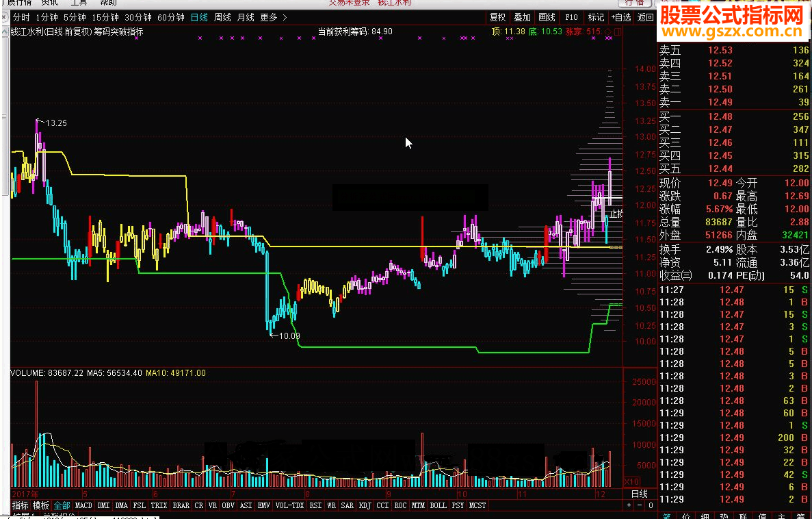Click the 叠加 overlay button
Viewport: 812px width, 519px height.
pyautogui.click(x=522, y=17)
